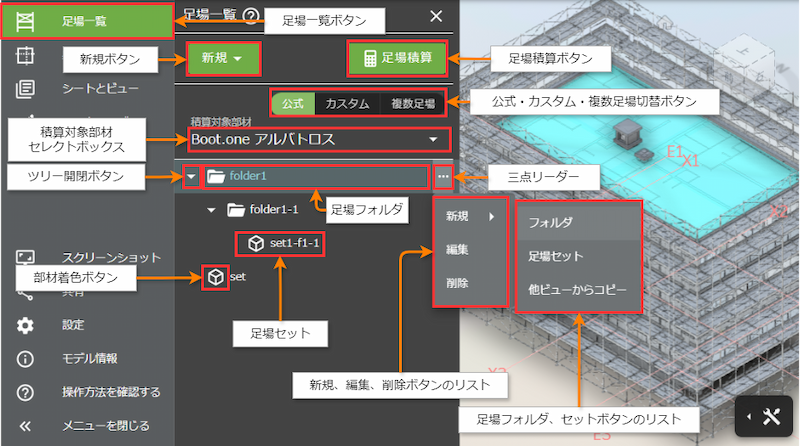Switch to カスタム toggle option
The image size is (800, 446).
tap(347, 104)
